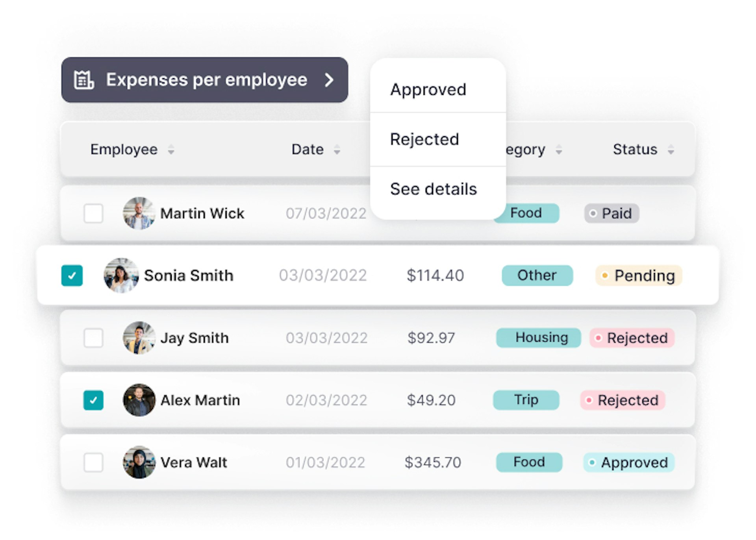Open the Expenses per employee chevron arrow
This screenshot has height=540, width=756.
pos(330,80)
